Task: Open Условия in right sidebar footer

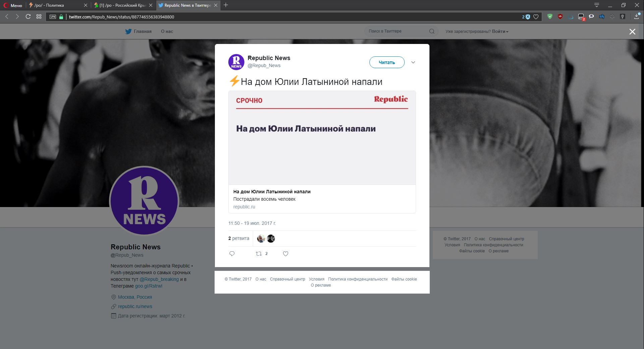Action: (x=452, y=245)
